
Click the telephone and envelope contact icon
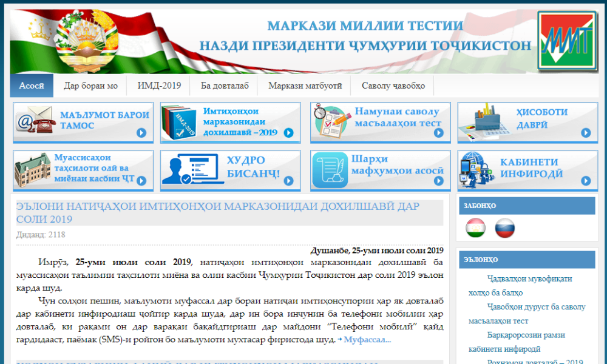pos(35,122)
